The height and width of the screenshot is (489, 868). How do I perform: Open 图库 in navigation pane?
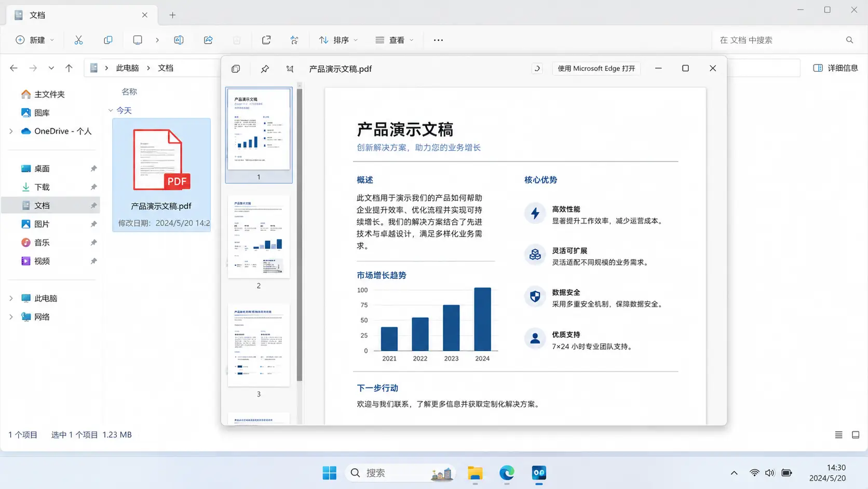pos(36,113)
